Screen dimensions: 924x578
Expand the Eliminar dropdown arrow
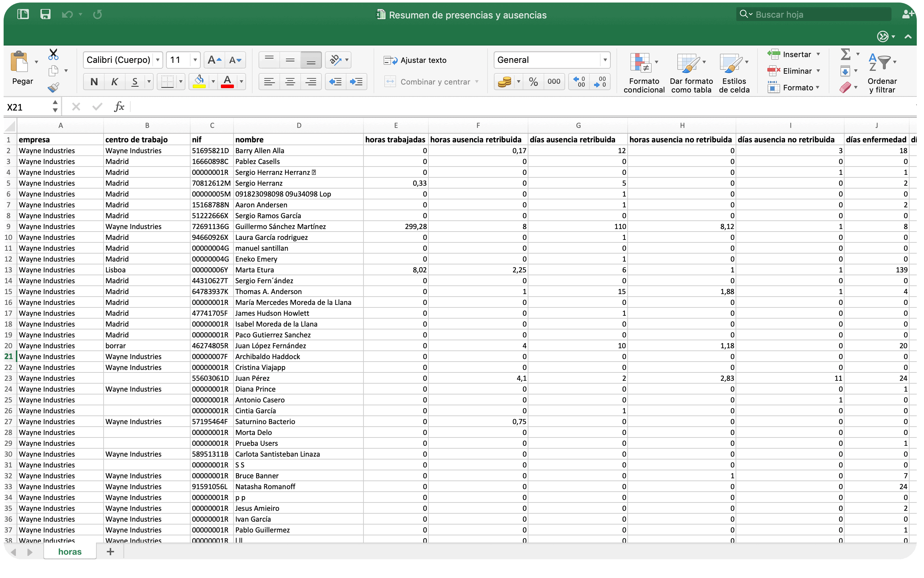(818, 71)
